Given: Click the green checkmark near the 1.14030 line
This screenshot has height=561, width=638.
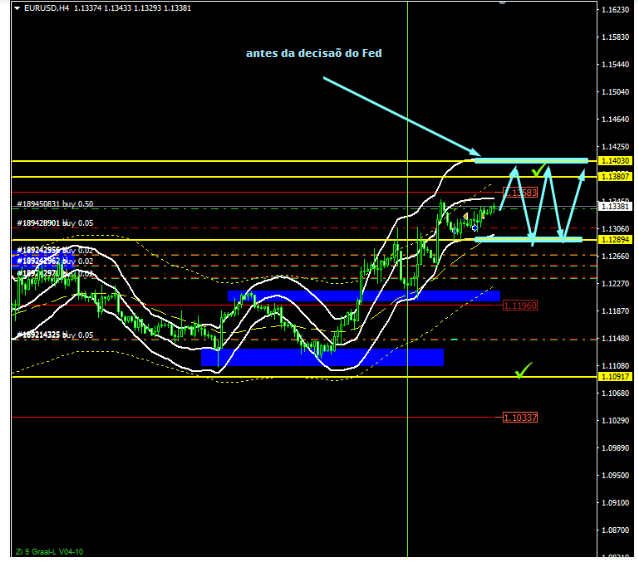Looking at the screenshot, I should point(538,170).
